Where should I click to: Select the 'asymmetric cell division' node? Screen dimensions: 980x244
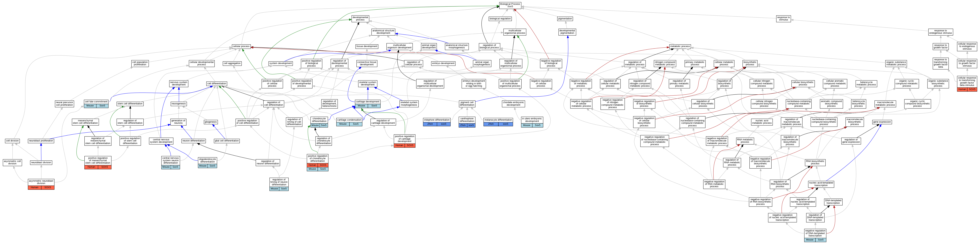coord(13,162)
